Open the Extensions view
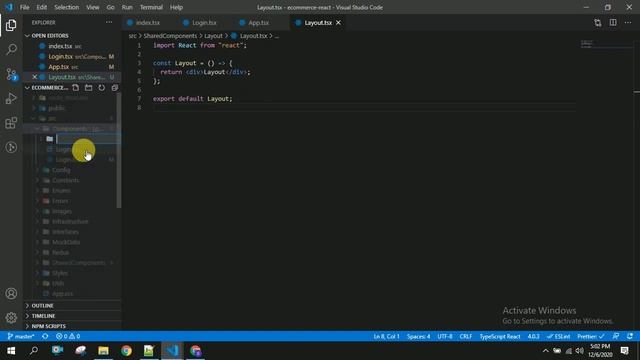The width and height of the screenshot is (640, 360). pyautogui.click(x=11, y=123)
